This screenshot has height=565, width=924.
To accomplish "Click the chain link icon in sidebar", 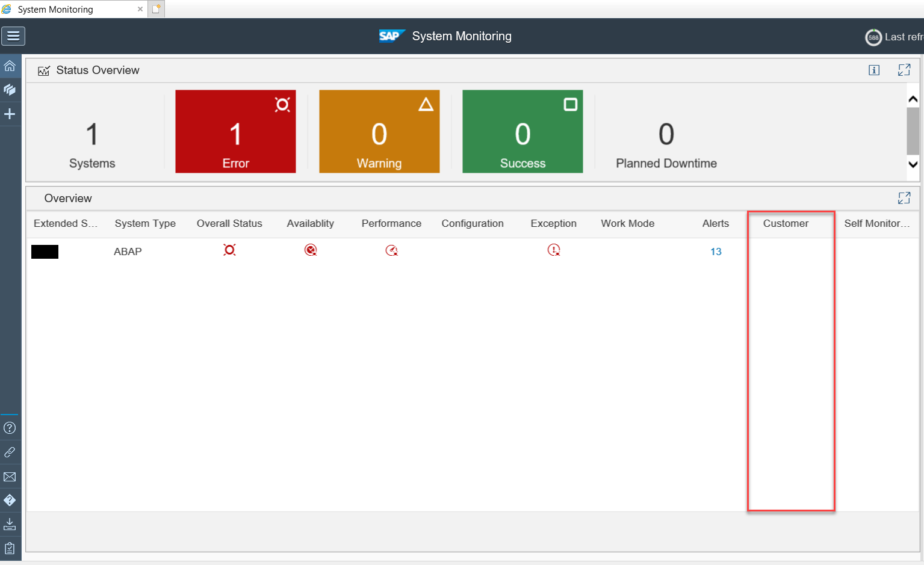I will [x=10, y=452].
